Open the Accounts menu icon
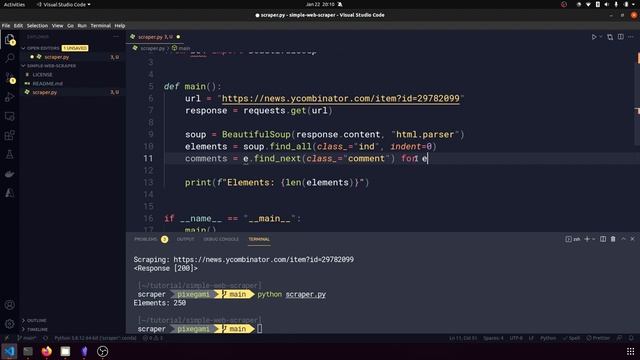The height and width of the screenshot is (360, 640). [x=10, y=305]
